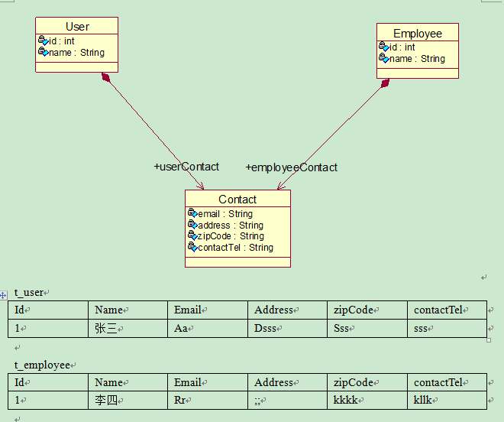The width and height of the screenshot is (504, 422).
Task: Click the zipCode header cell in t_employee table
Action: click(367, 382)
